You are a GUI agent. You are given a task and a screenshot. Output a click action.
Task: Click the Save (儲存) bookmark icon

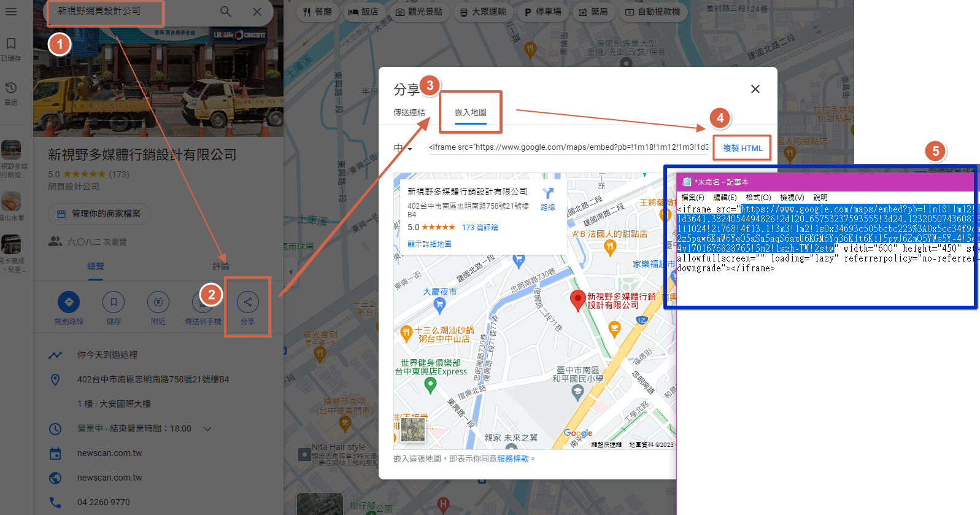[x=114, y=301]
